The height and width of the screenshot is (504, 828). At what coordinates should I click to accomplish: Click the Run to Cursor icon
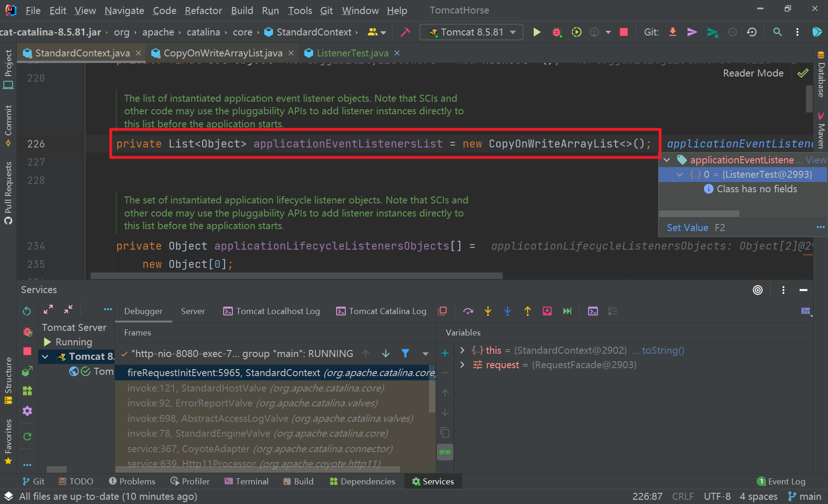[x=567, y=311]
